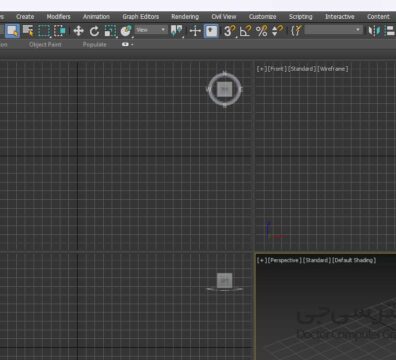Screen dimensions: 396x360
Task: Open the Modifiers menu
Action: point(58,16)
